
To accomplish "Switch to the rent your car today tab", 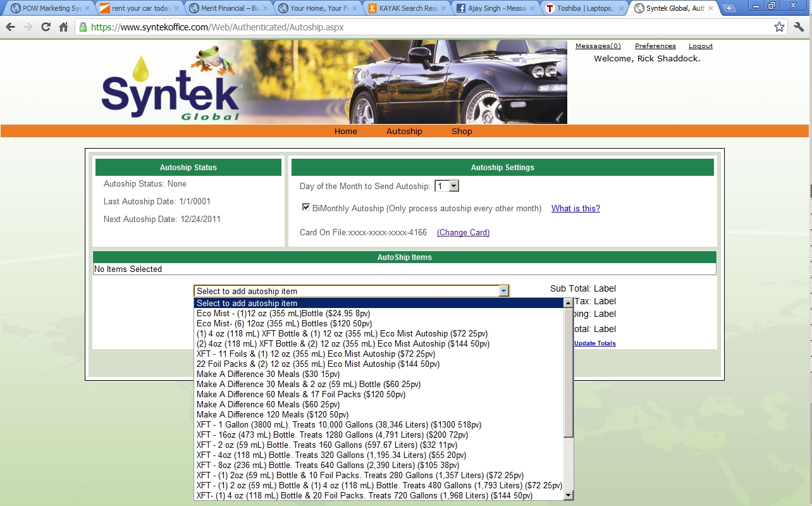I will point(137,8).
